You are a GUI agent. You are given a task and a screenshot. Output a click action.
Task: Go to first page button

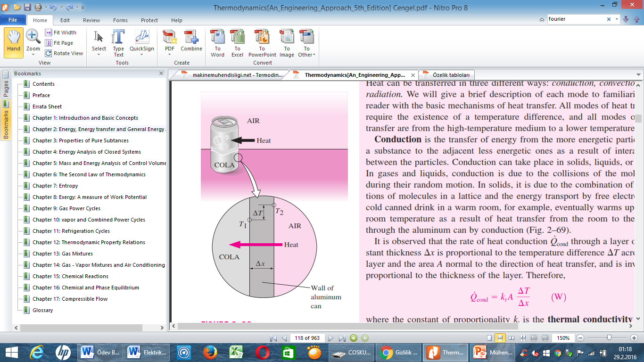(x=273, y=338)
